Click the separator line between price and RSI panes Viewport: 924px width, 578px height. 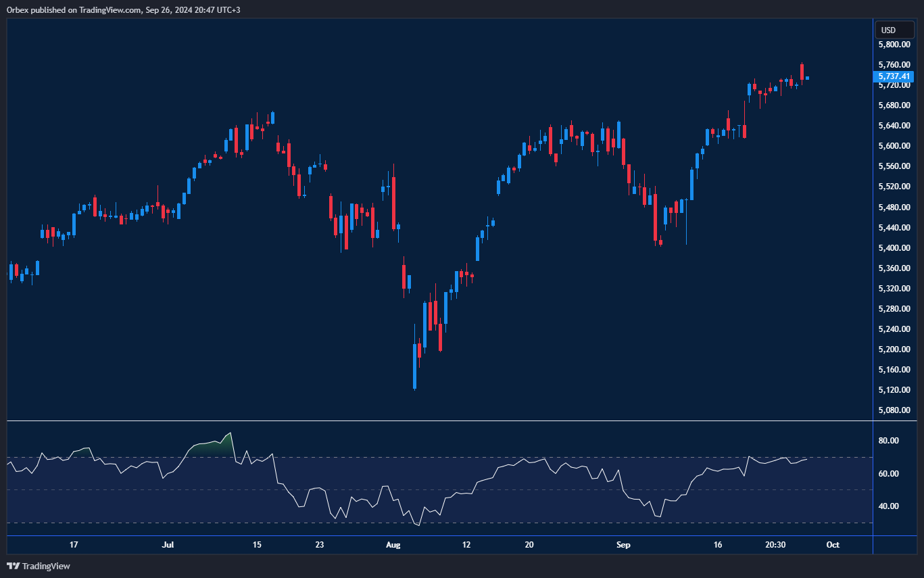pos(439,421)
